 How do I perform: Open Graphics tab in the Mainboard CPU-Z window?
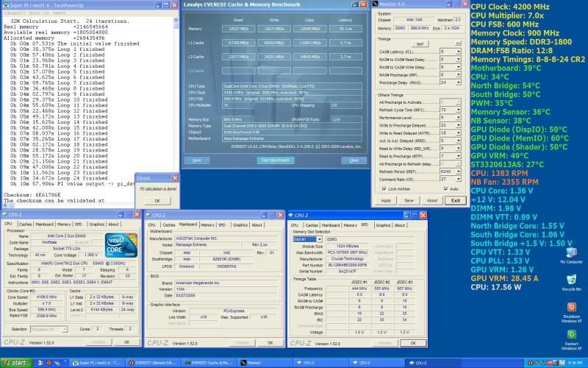point(240,225)
